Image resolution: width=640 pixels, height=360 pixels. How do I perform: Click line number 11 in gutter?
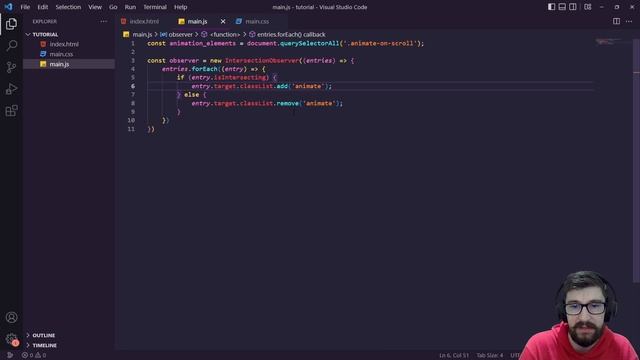[131, 129]
